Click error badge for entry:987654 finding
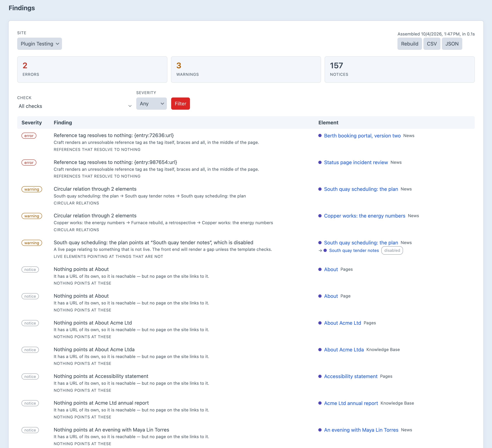Viewport: 492px width, 448px height. 29,162
